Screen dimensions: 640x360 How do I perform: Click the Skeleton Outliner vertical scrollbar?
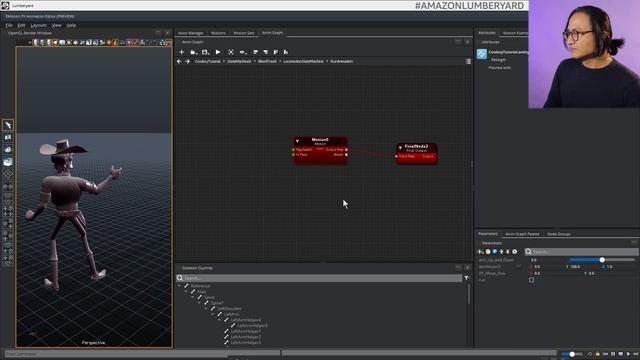click(x=469, y=294)
